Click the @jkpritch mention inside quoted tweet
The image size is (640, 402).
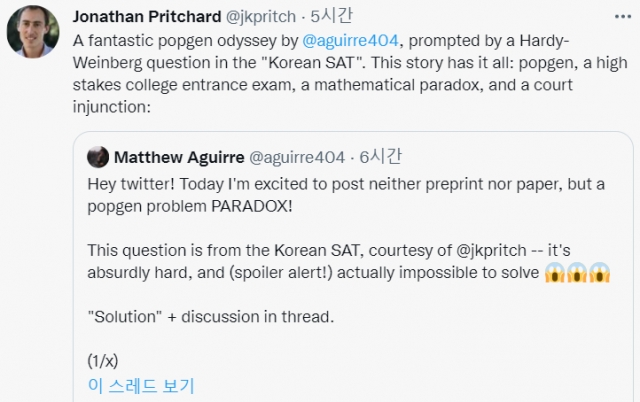point(491,250)
